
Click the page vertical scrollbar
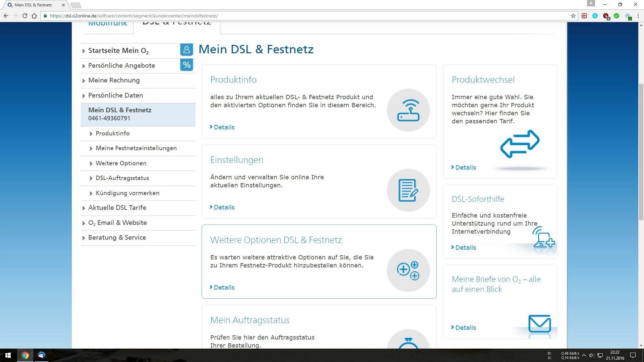click(641, 151)
